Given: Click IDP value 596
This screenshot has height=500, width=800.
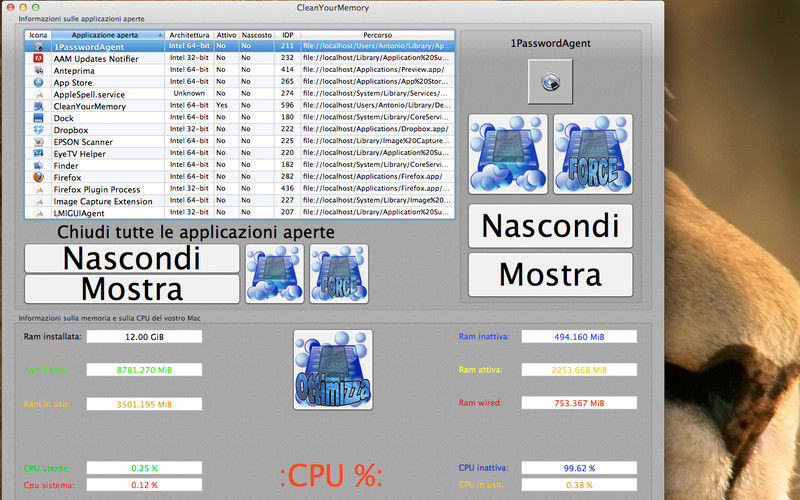Looking at the screenshot, I should coord(287,105).
